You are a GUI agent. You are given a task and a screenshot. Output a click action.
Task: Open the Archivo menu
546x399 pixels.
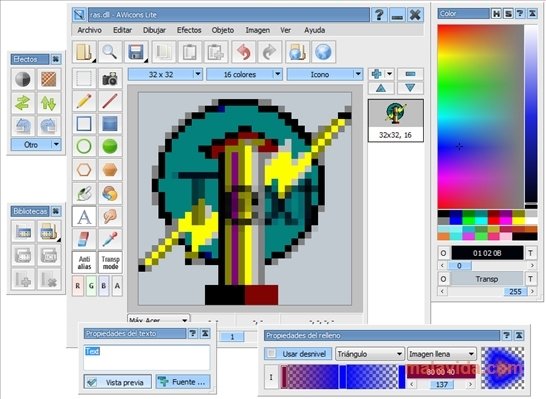[x=89, y=30]
